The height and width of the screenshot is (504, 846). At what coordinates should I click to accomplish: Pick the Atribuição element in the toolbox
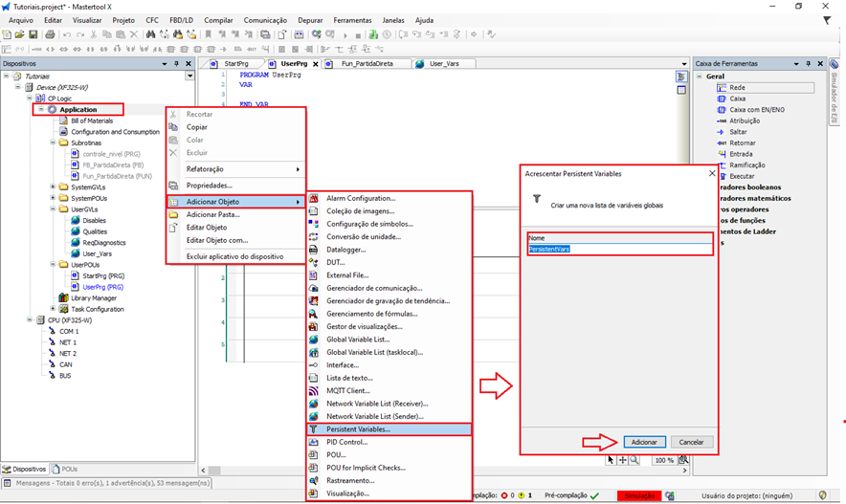click(744, 121)
